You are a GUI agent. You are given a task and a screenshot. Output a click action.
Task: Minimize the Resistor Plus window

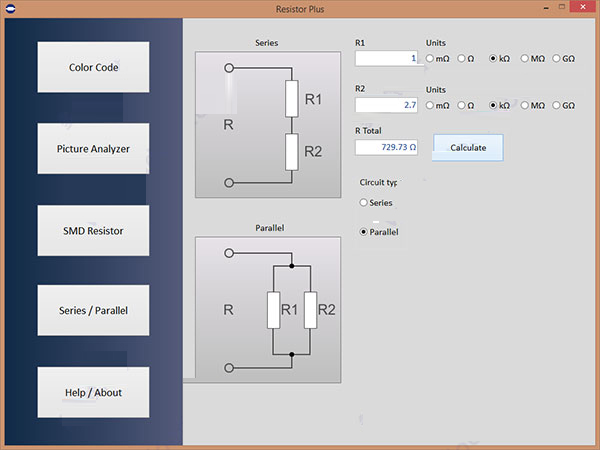click(x=546, y=8)
